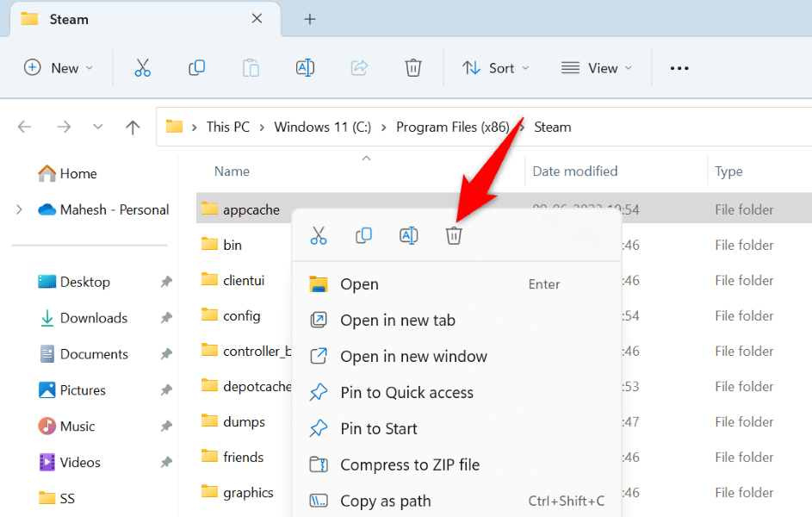Select Mahesh - Personal in the sidebar
This screenshot has height=517, width=812.
(103, 209)
